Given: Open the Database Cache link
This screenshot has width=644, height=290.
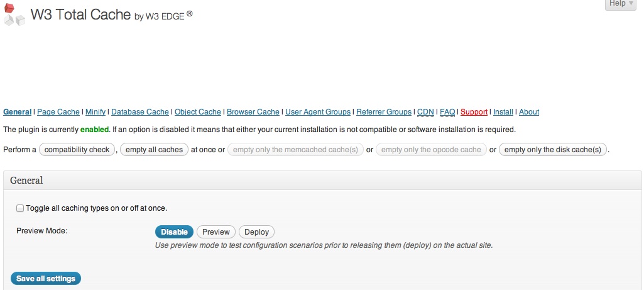Looking at the screenshot, I should pyautogui.click(x=140, y=112).
